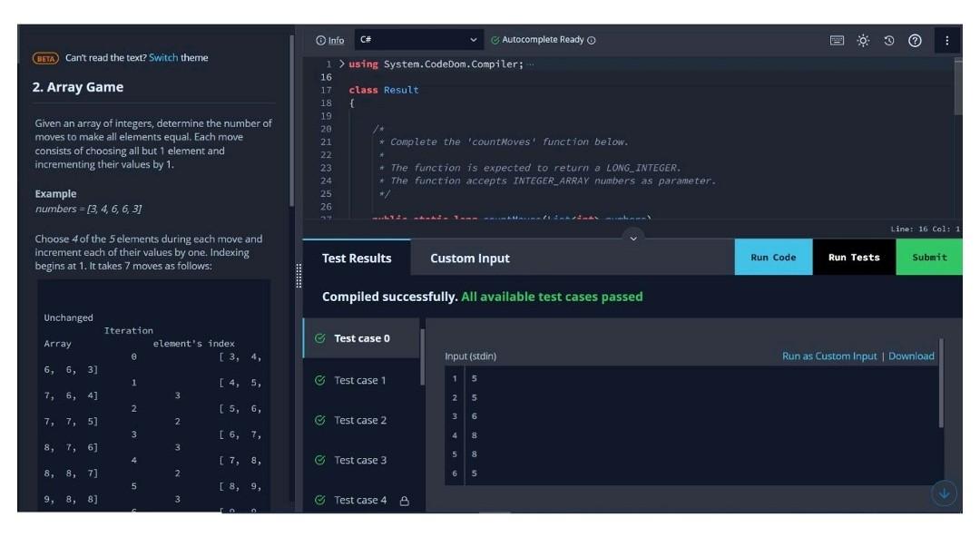The width and height of the screenshot is (980, 546).
Task: Click the panel divider drag handle
Action: pyautogui.click(x=299, y=276)
